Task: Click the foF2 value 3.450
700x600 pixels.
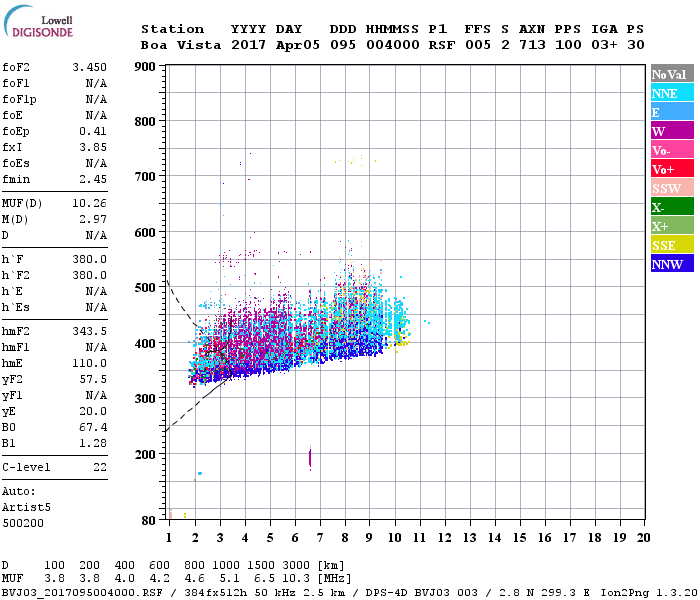Action: click(x=89, y=67)
